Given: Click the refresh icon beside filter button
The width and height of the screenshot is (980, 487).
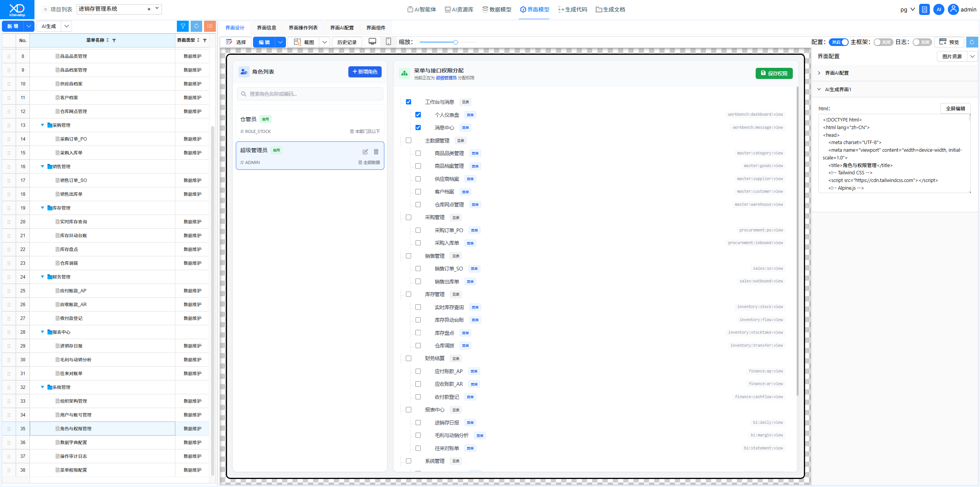Looking at the screenshot, I should (x=196, y=26).
